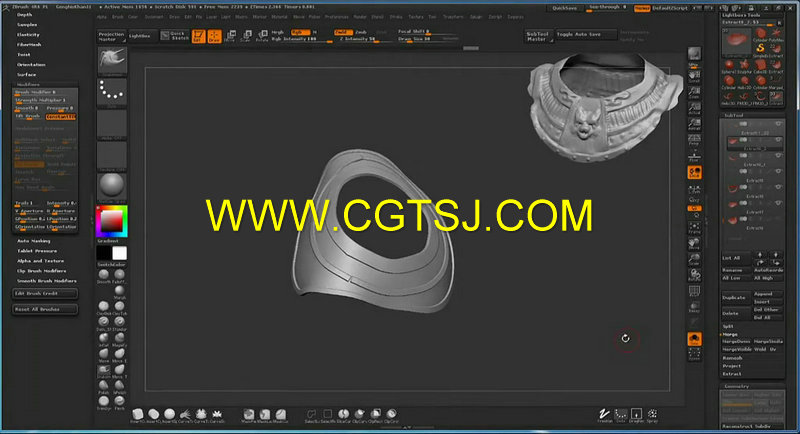Viewport: 800px width, 434px height.
Task: Open Quick Sketch
Action: tap(175, 35)
